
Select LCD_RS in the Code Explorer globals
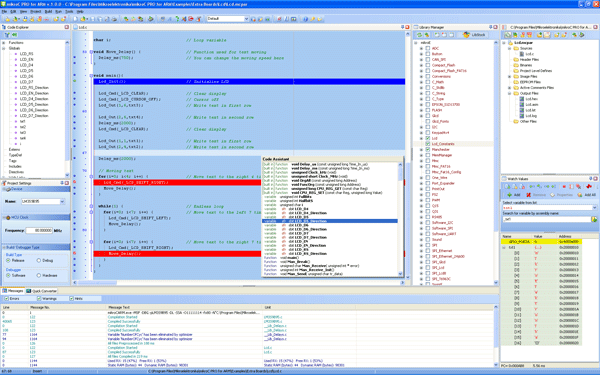[26, 54]
